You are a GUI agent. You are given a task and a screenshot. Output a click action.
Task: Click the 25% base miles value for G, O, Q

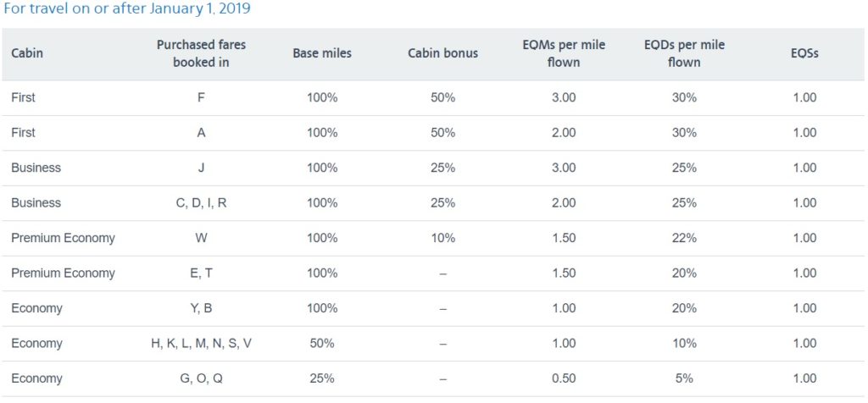[322, 378]
